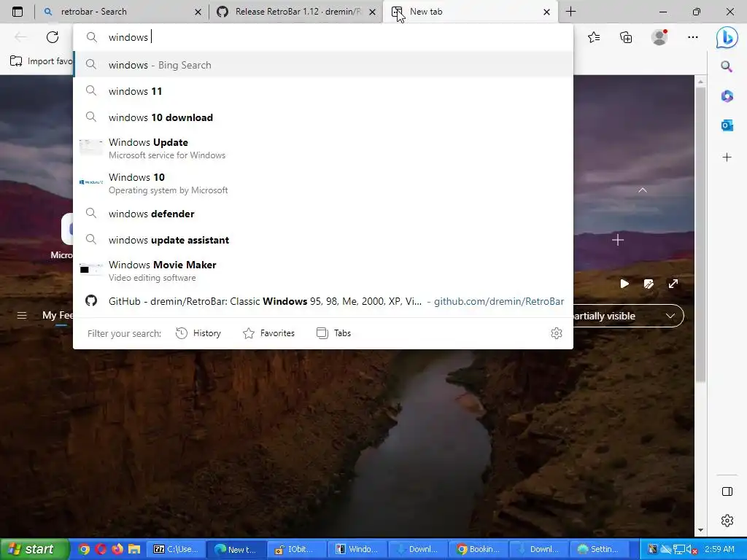Close the New tab browser tab

(547, 12)
